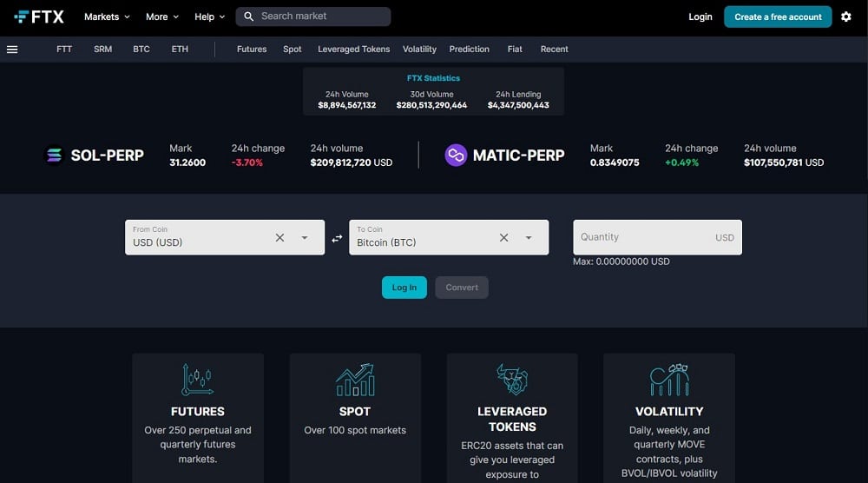Click the SPOT card title
This screenshot has width=868, height=483.
click(355, 412)
